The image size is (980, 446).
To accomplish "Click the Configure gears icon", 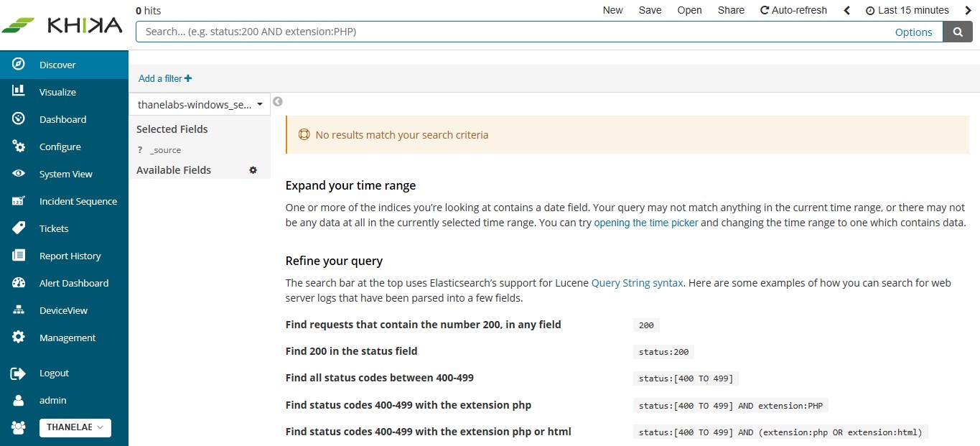I will tap(19, 147).
